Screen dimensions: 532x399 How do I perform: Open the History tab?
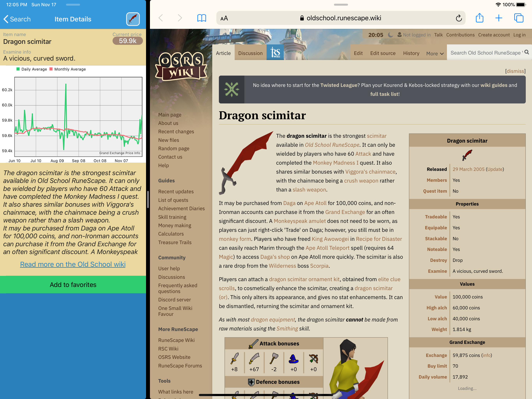point(411,53)
